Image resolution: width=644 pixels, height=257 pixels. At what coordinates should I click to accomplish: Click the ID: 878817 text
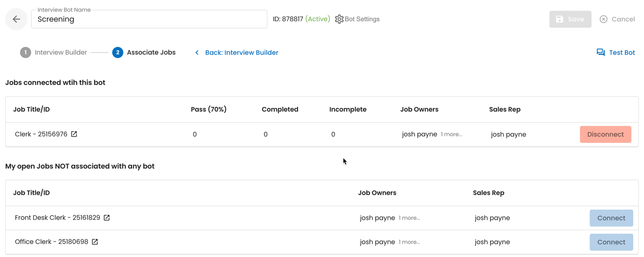tap(288, 19)
